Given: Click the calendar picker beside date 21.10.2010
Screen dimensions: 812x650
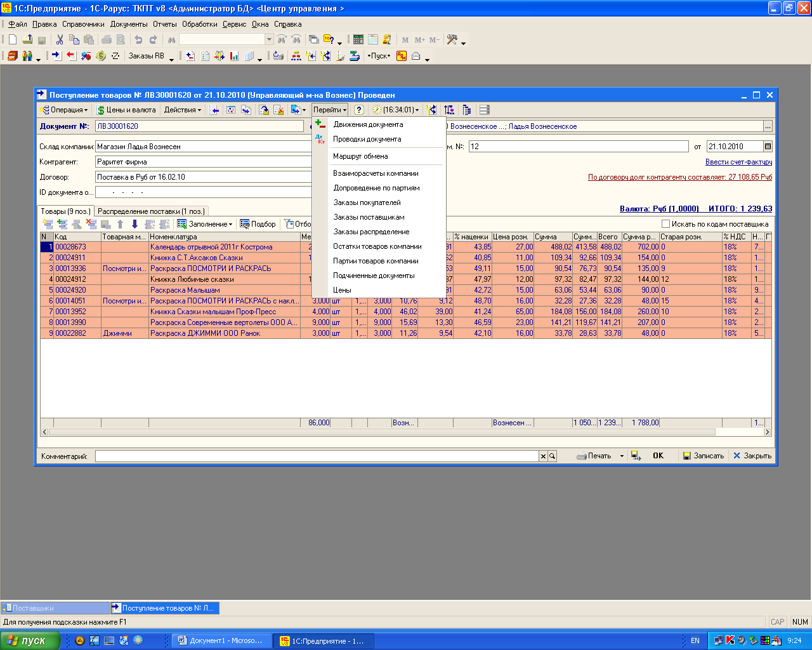Looking at the screenshot, I should pos(768,147).
